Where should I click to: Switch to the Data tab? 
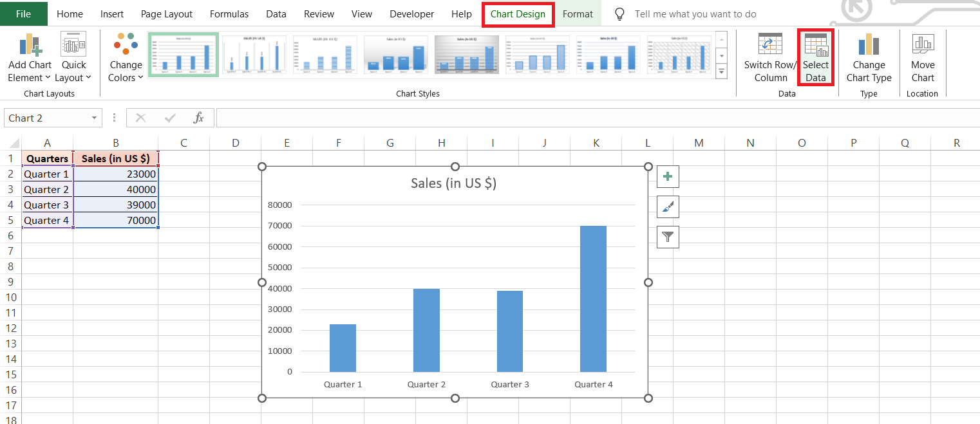coord(276,14)
